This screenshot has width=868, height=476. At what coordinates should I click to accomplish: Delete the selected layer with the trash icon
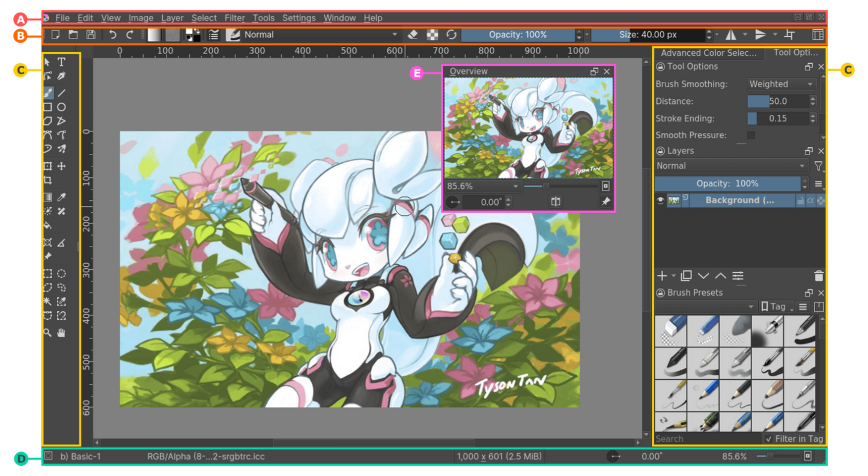click(x=819, y=276)
